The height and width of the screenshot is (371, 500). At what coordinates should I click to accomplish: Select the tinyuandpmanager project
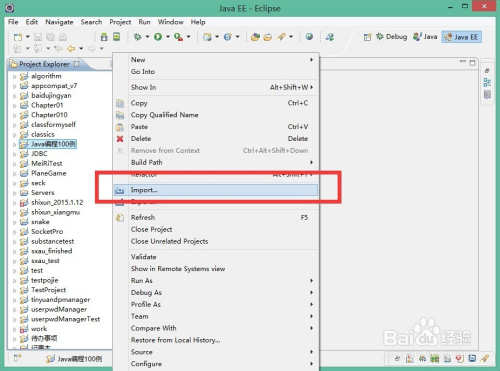[60, 300]
